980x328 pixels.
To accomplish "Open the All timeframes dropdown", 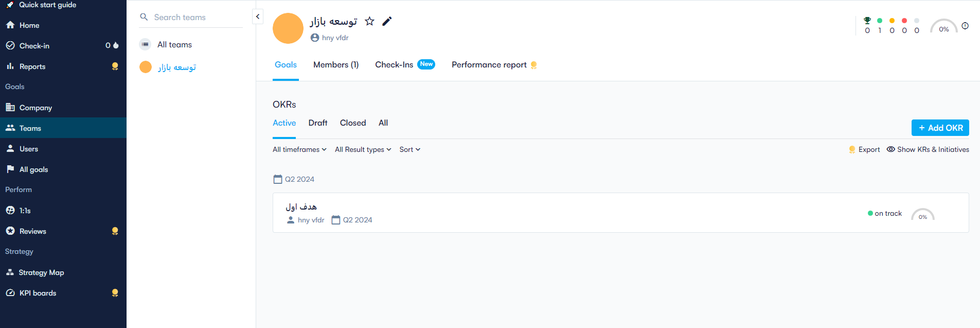I will tap(299, 149).
